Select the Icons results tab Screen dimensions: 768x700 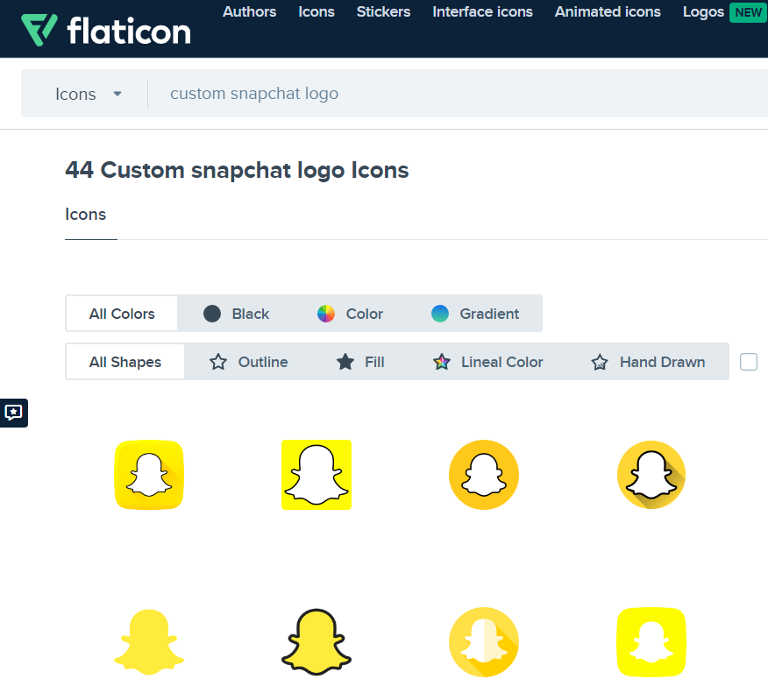coord(86,215)
